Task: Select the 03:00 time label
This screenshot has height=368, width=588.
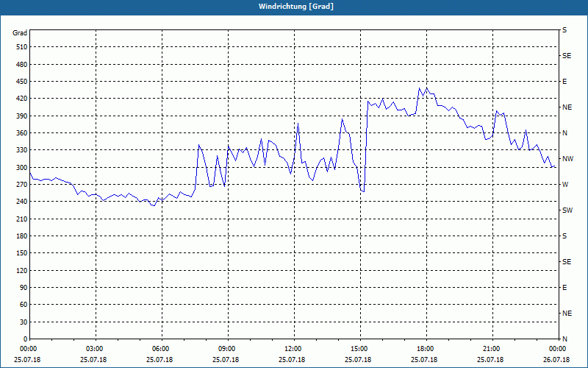Action: [95, 349]
